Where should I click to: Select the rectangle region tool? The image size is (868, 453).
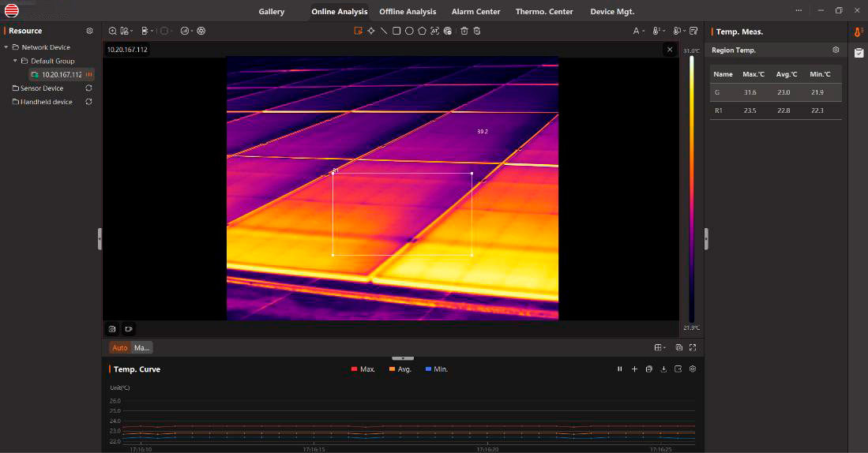[x=396, y=31]
